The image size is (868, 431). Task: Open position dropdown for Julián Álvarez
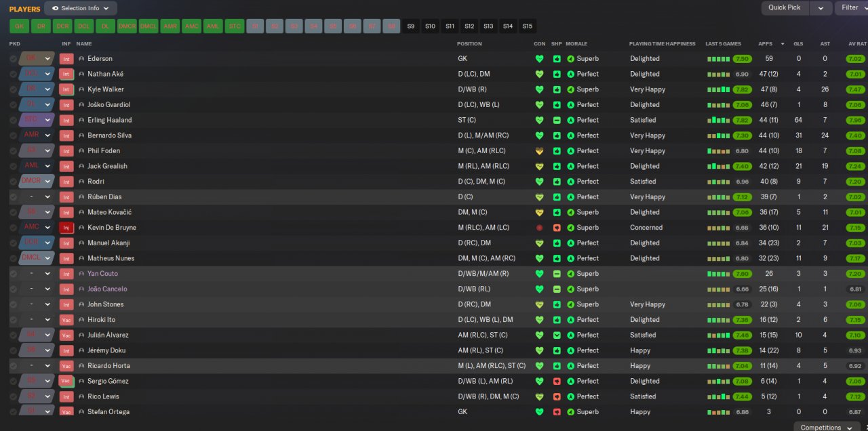click(47, 335)
